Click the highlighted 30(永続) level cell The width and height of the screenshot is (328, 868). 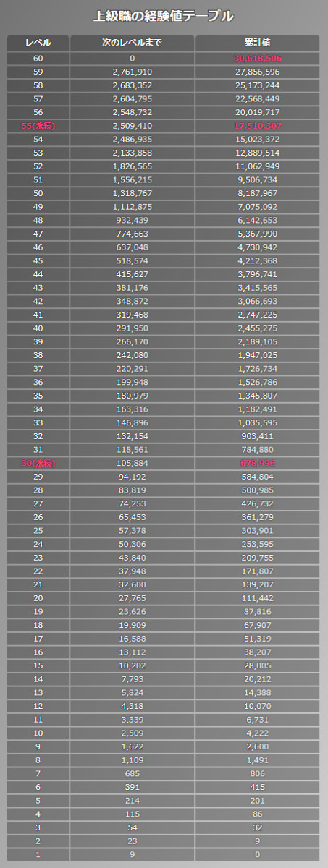(x=38, y=463)
